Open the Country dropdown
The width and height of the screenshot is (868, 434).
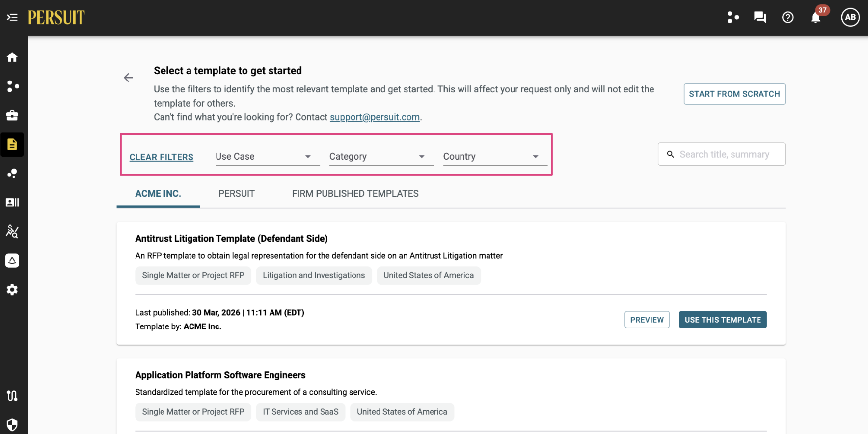click(495, 157)
